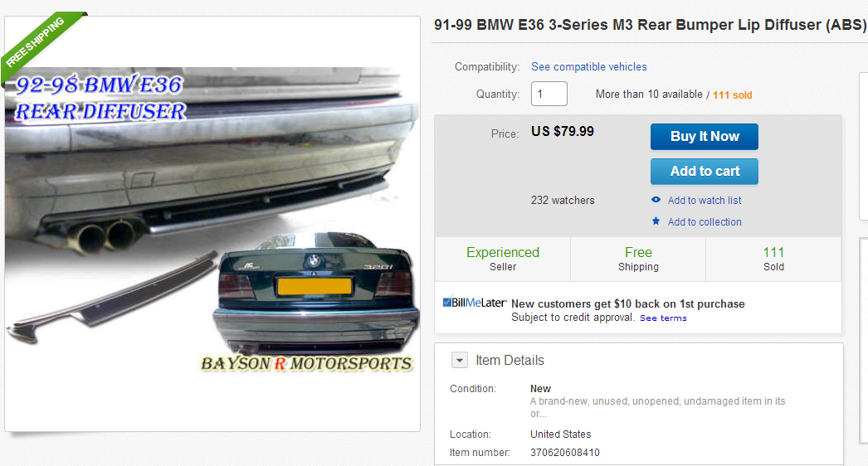Click the orange 111 sold link
This screenshot has width=868, height=466.
[x=733, y=95]
